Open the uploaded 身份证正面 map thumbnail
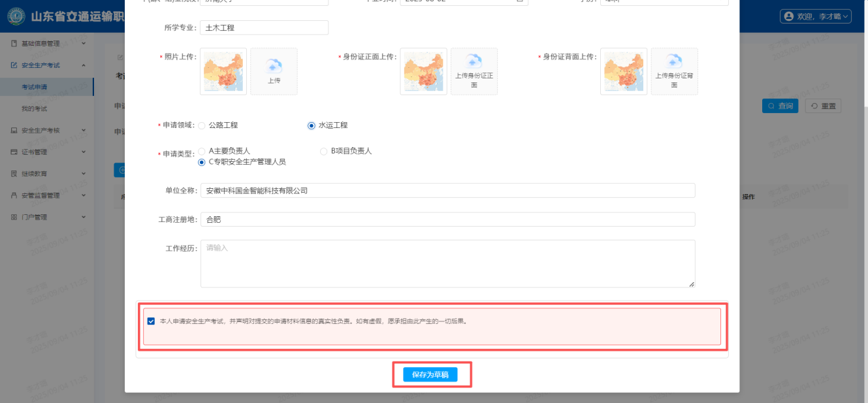This screenshot has width=868, height=403. pos(424,71)
